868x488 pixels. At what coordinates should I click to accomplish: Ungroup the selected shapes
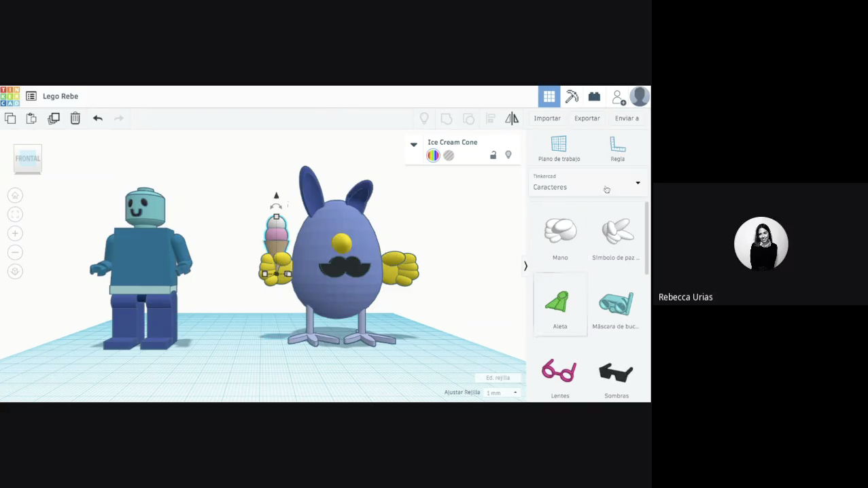468,119
